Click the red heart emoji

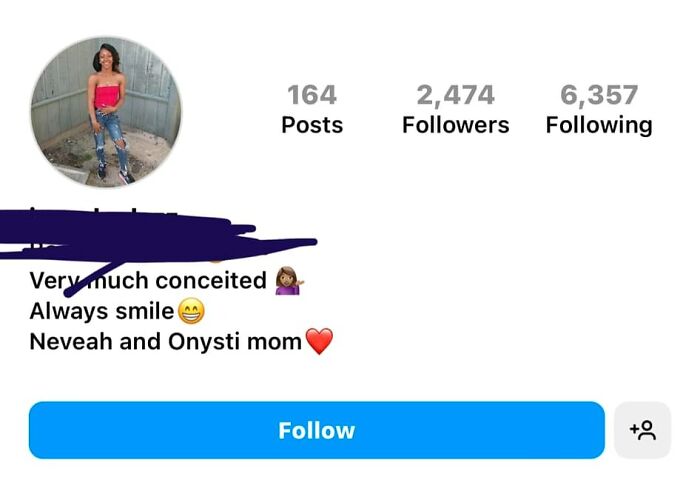[x=318, y=342]
